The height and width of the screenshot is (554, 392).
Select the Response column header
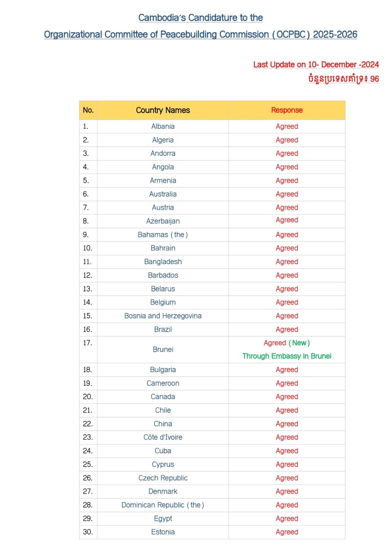pos(287,110)
